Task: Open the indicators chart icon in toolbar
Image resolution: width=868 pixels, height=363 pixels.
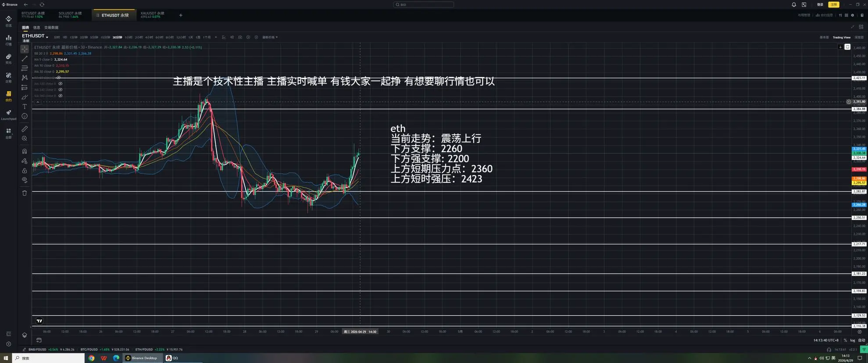Action: pyautogui.click(x=224, y=37)
